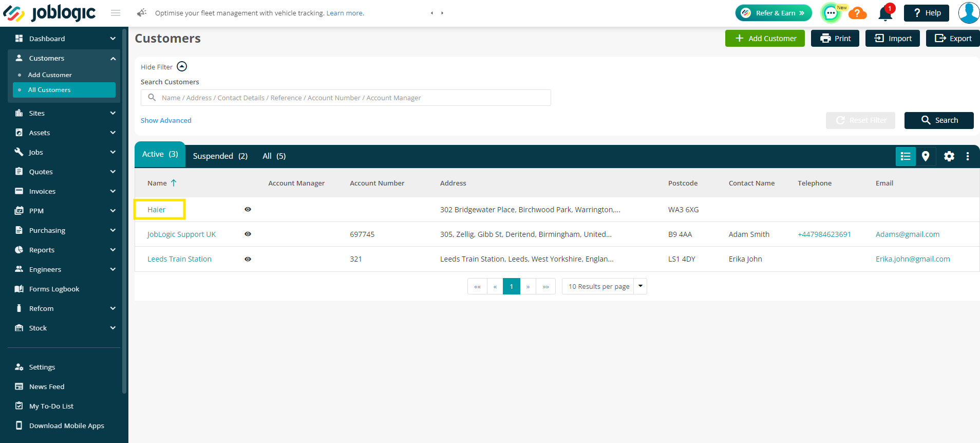Open the green chat bubble icon

tap(831, 13)
